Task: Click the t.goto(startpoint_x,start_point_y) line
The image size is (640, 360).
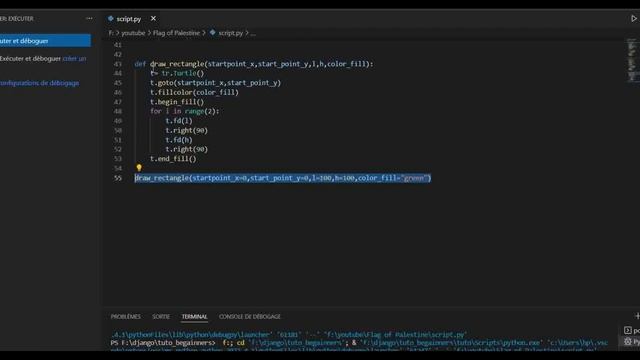Action: pos(216,83)
